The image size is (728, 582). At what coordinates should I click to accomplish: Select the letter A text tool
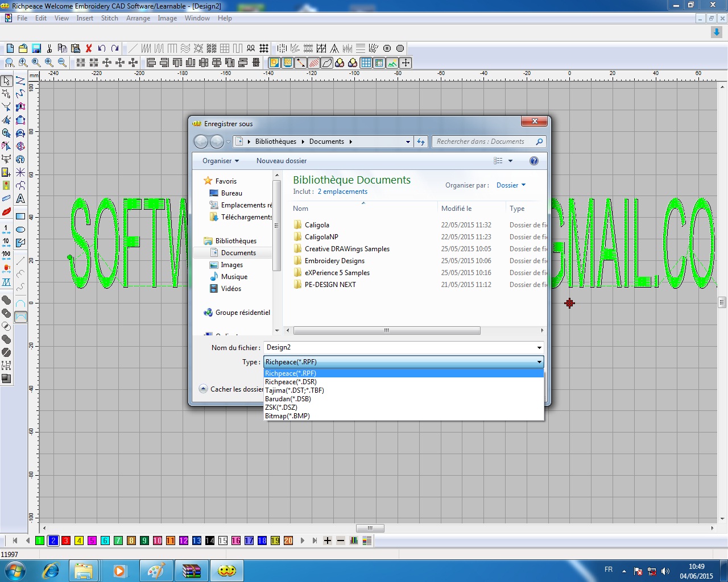[x=20, y=198]
